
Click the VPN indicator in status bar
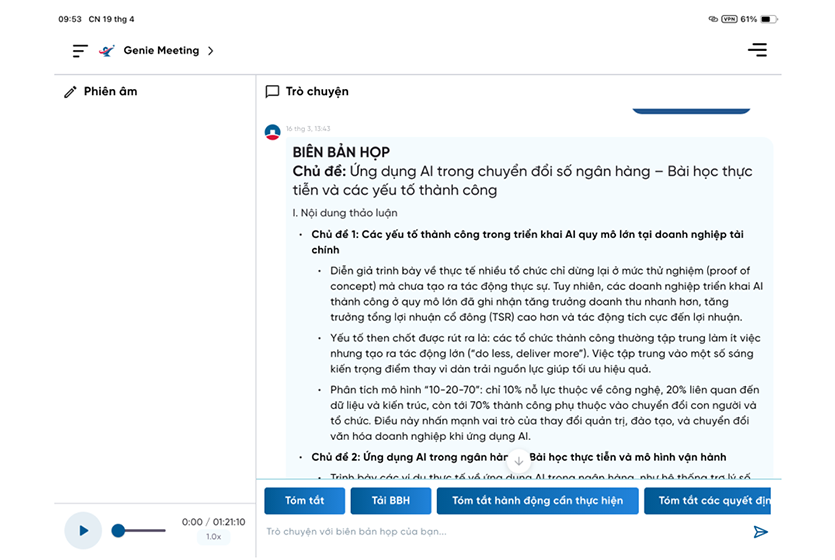[x=729, y=19]
